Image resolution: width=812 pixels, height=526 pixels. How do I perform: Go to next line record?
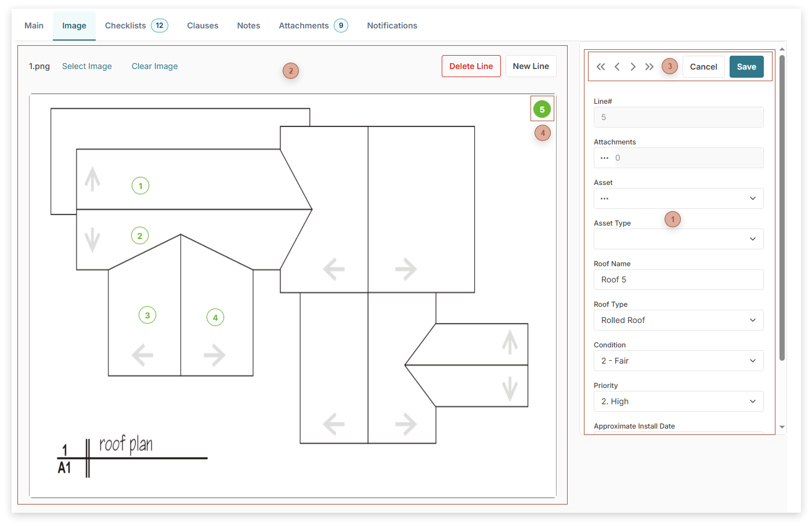pyautogui.click(x=633, y=67)
